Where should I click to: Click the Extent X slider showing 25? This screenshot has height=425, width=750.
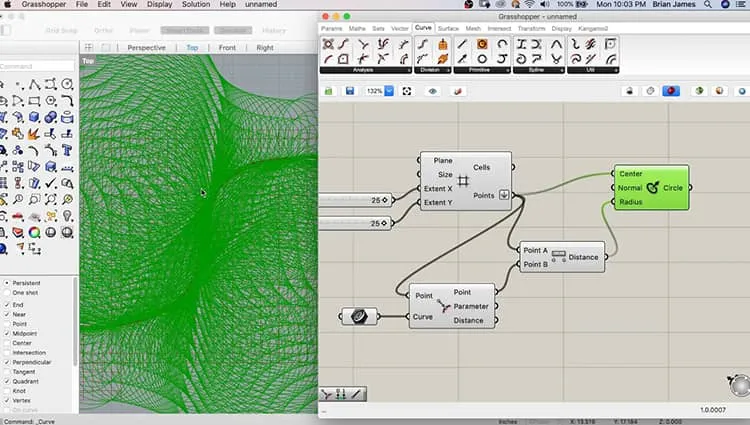356,200
